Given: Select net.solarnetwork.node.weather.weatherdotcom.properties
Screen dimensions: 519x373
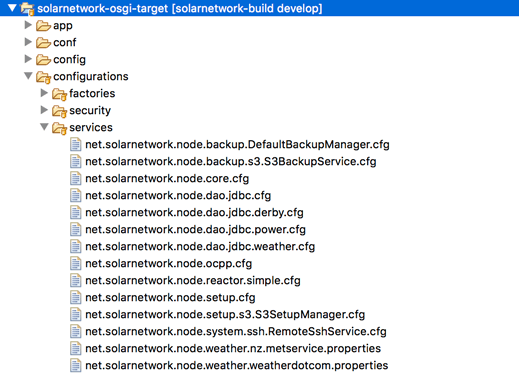Looking at the screenshot, I should pyautogui.click(x=237, y=366).
